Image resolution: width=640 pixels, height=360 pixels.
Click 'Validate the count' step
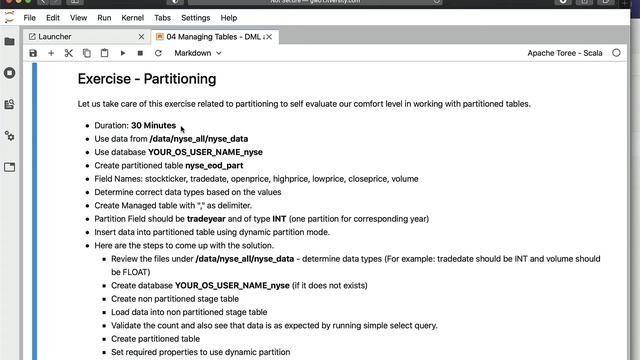[274, 325]
